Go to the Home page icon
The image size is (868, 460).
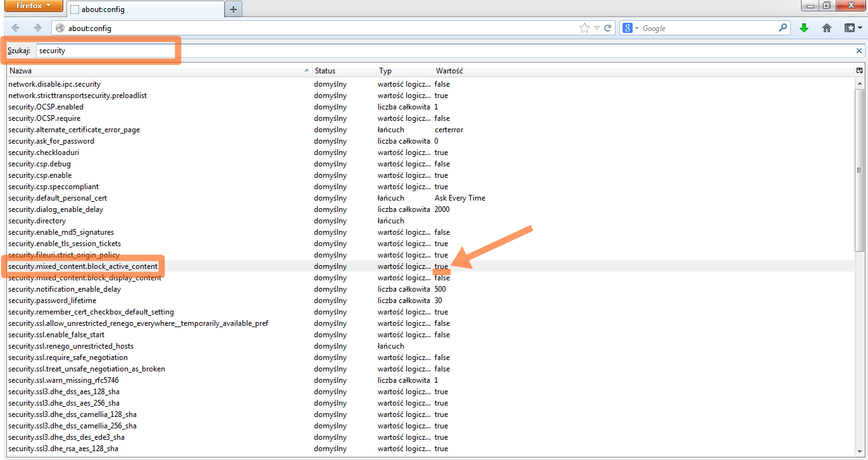tap(826, 28)
